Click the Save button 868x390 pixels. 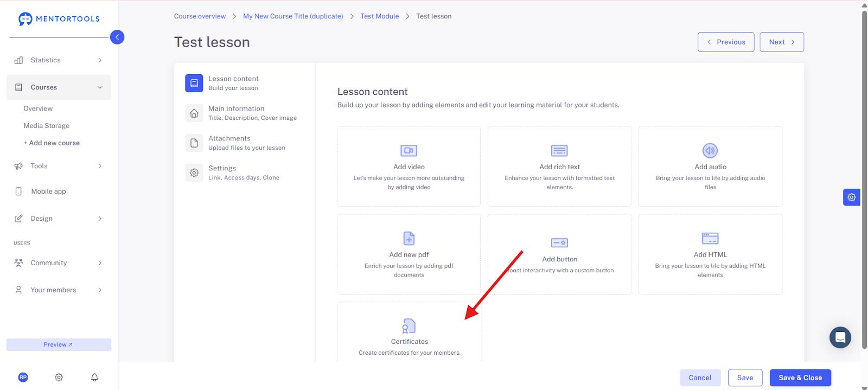click(745, 378)
